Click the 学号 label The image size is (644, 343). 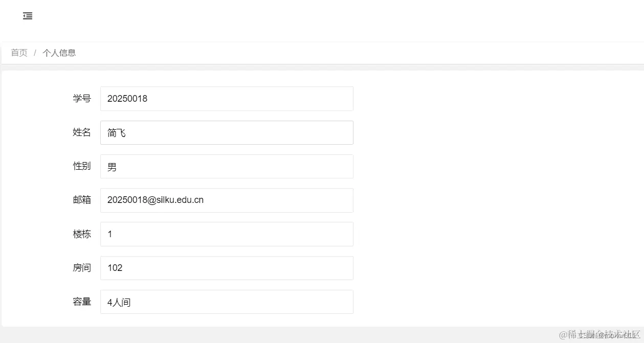click(x=82, y=98)
